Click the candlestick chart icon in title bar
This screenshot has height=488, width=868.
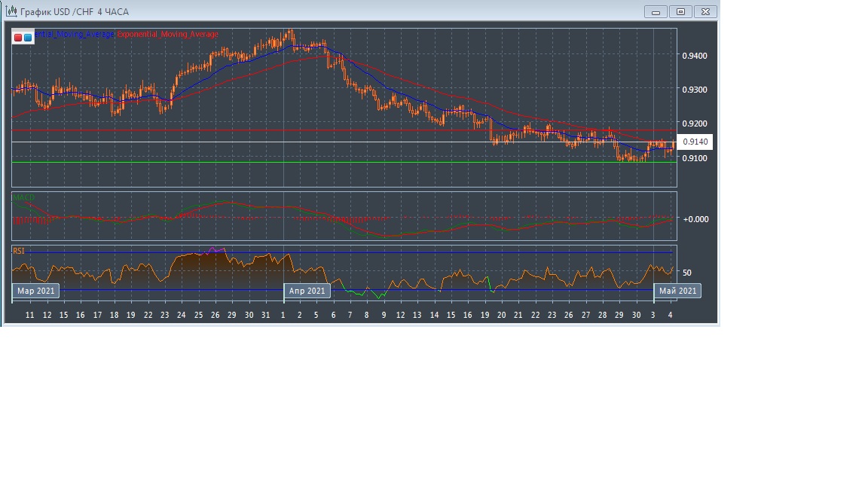pyautogui.click(x=11, y=11)
